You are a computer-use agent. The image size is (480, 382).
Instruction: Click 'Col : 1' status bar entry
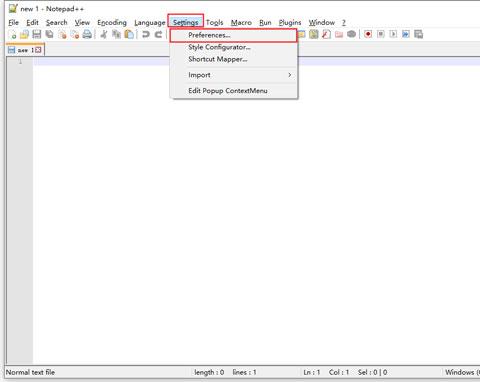pos(339,372)
